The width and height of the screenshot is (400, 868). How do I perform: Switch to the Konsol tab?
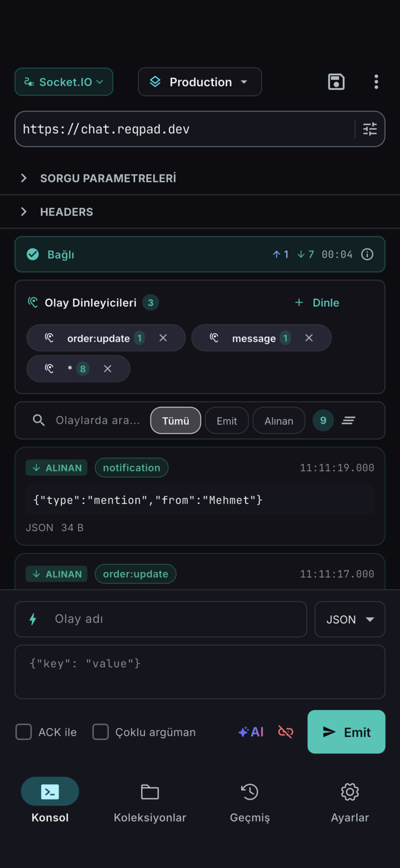tap(50, 800)
